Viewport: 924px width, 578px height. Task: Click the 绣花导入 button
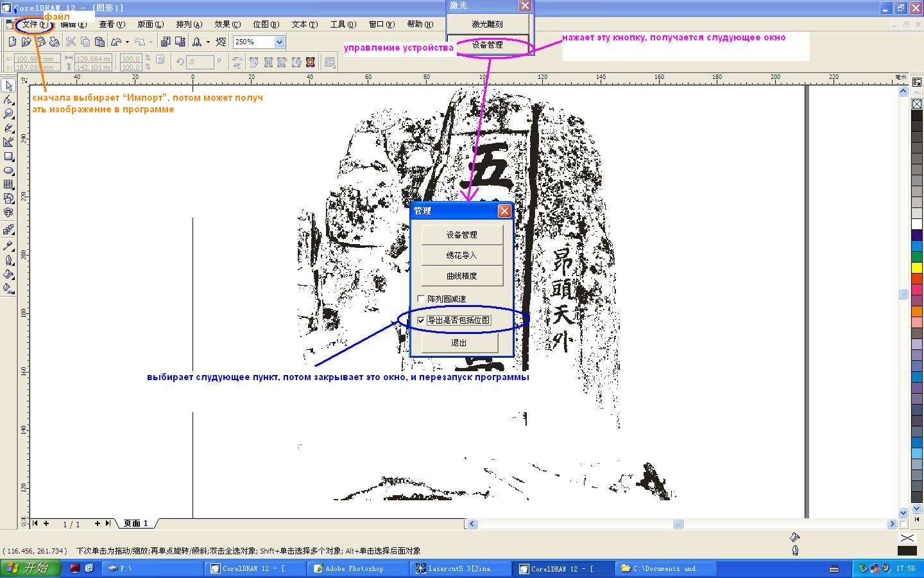[461, 256]
